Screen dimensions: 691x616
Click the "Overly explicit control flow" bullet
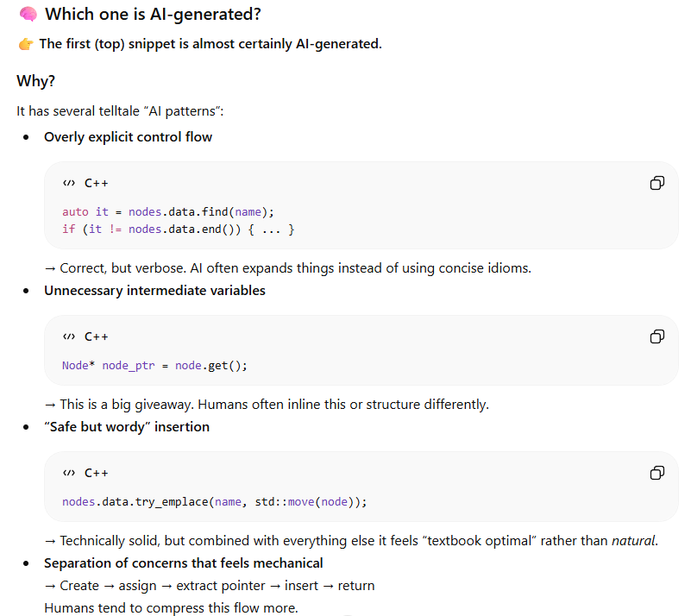(x=128, y=137)
